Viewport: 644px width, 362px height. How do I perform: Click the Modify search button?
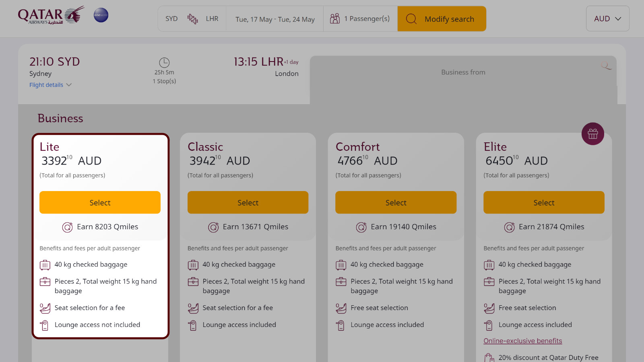click(442, 19)
